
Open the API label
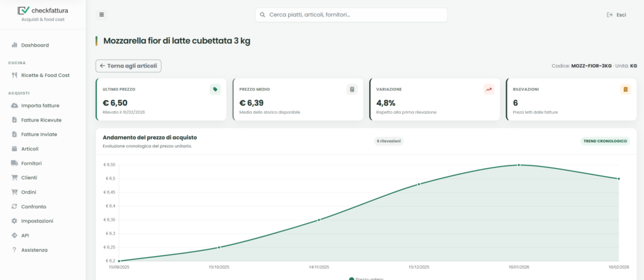point(25,235)
